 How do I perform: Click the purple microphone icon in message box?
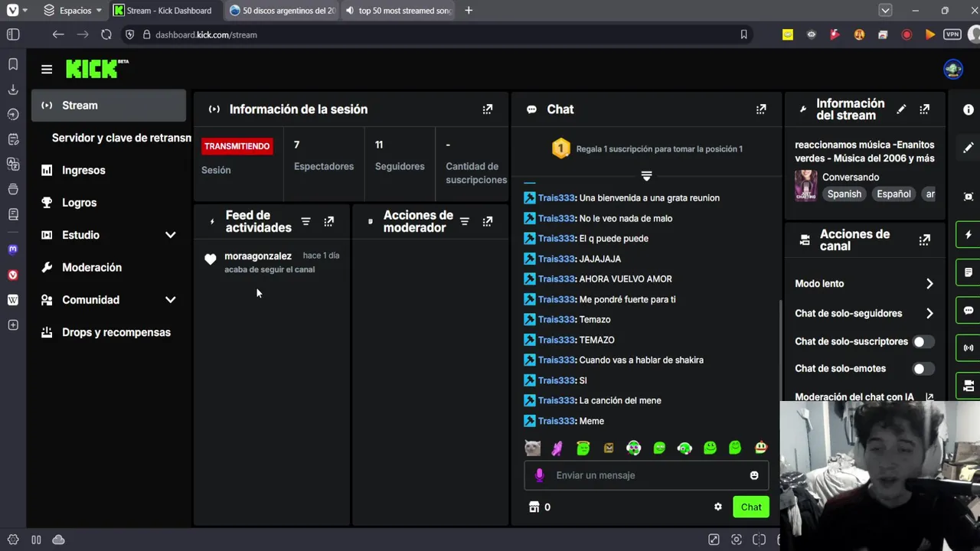click(x=539, y=475)
